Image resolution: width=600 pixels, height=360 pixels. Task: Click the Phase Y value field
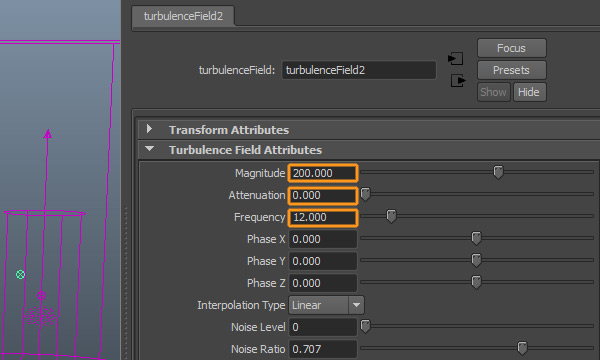tap(323, 261)
